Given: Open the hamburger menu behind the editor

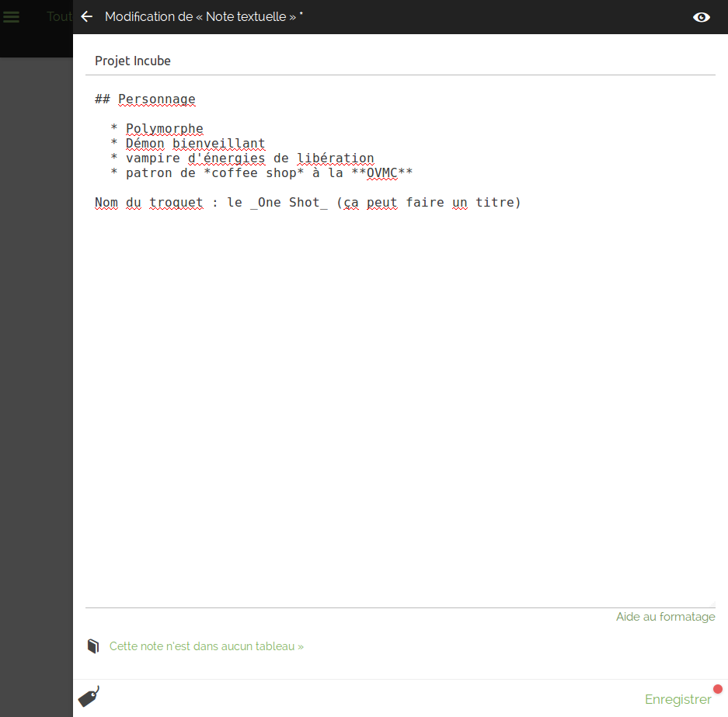Looking at the screenshot, I should (x=11, y=17).
